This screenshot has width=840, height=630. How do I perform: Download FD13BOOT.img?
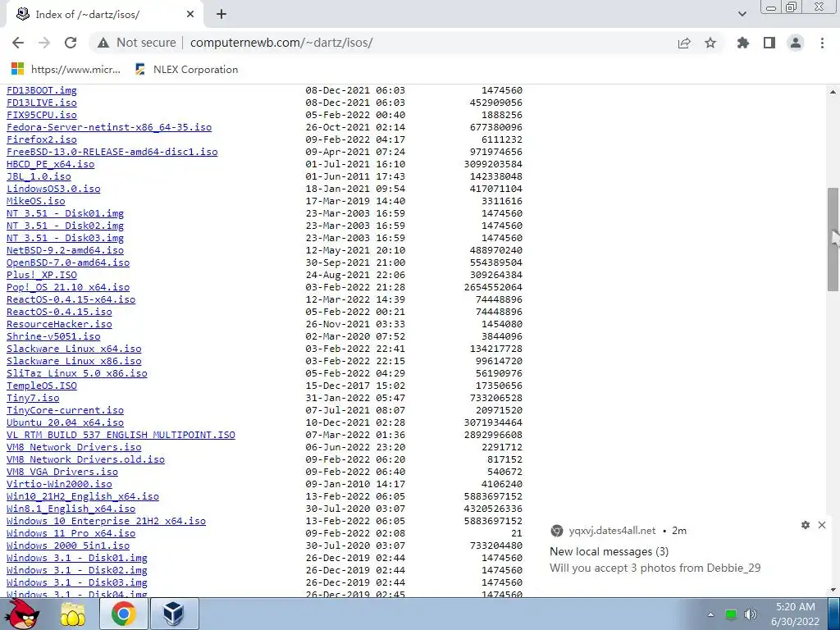coord(41,90)
